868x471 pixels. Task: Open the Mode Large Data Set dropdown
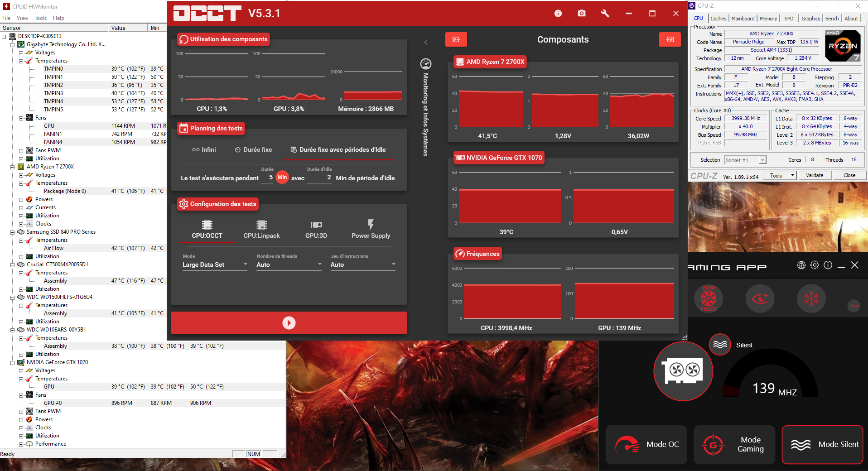click(215, 264)
